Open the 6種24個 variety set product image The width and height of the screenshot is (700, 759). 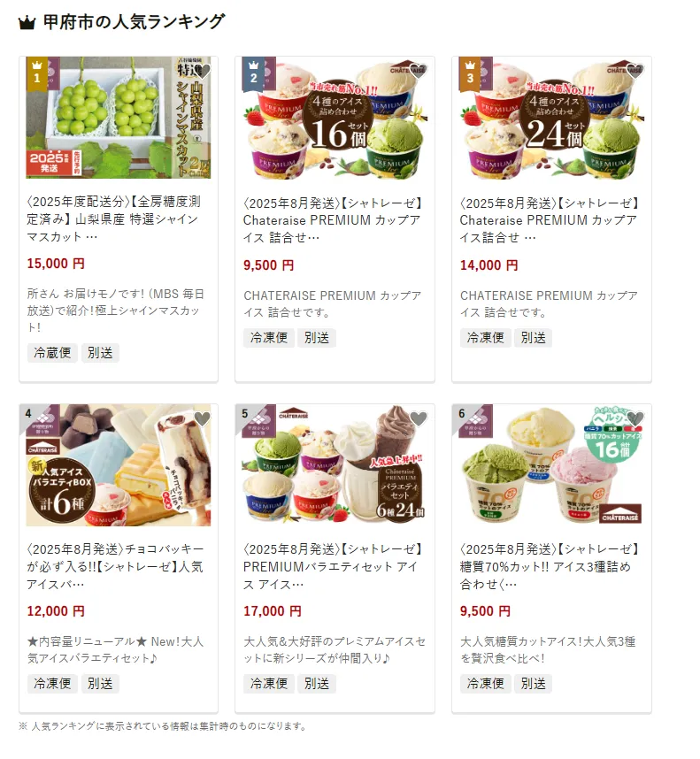tap(335, 465)
